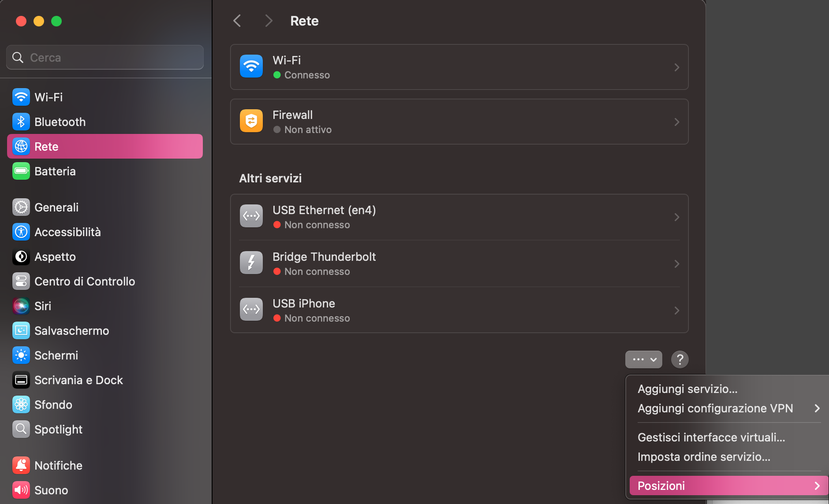Expand the Posizioni submenu

click(x=706, y=485)
